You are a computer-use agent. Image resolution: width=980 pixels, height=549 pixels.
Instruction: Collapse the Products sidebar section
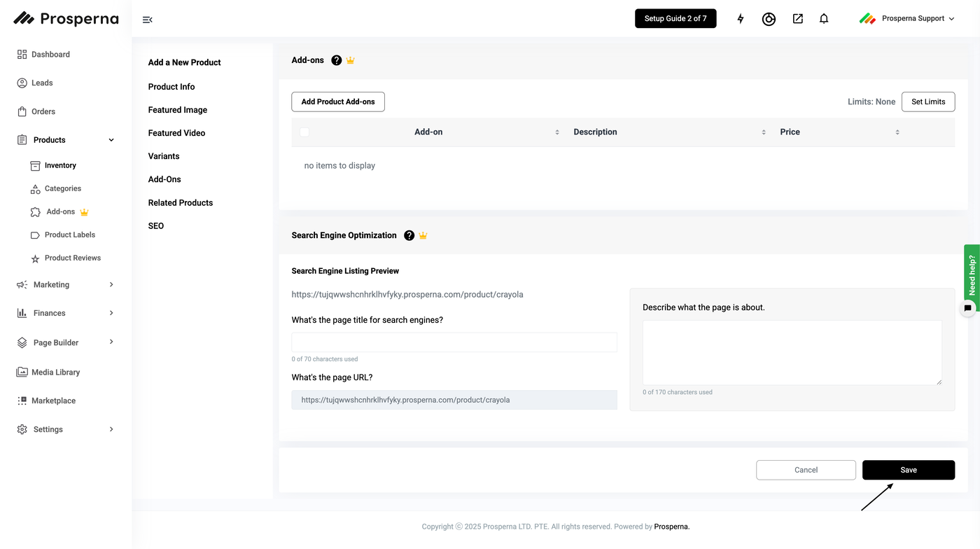point(111,140)
